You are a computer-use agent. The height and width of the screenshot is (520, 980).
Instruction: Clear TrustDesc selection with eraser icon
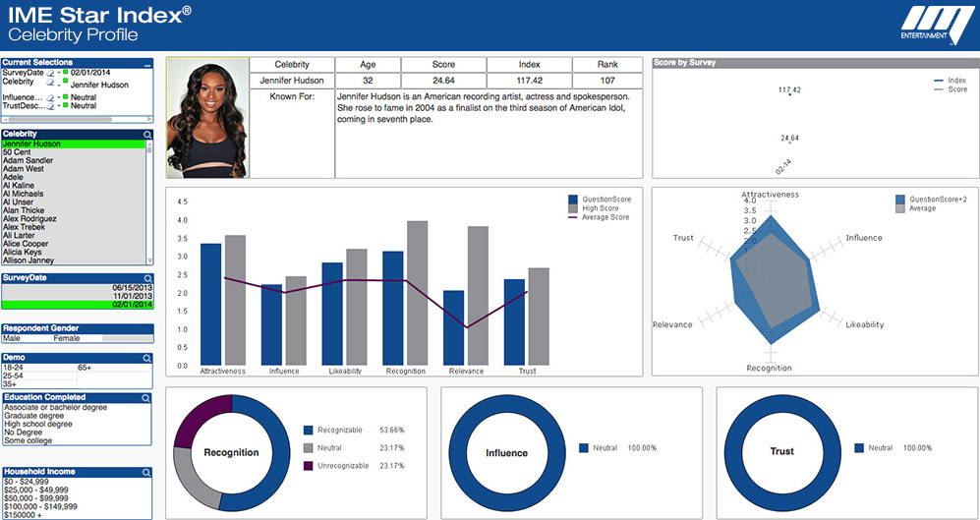(x=51, y=106)
